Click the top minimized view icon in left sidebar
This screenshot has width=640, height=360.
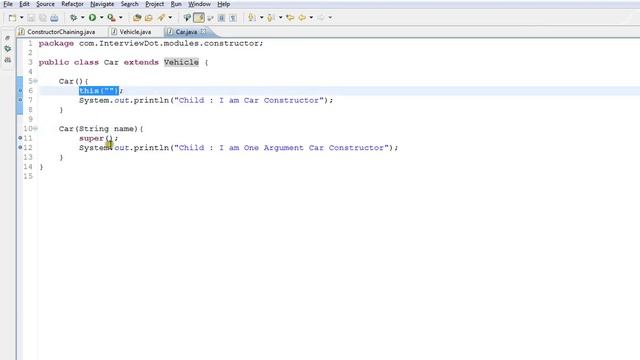7,38
